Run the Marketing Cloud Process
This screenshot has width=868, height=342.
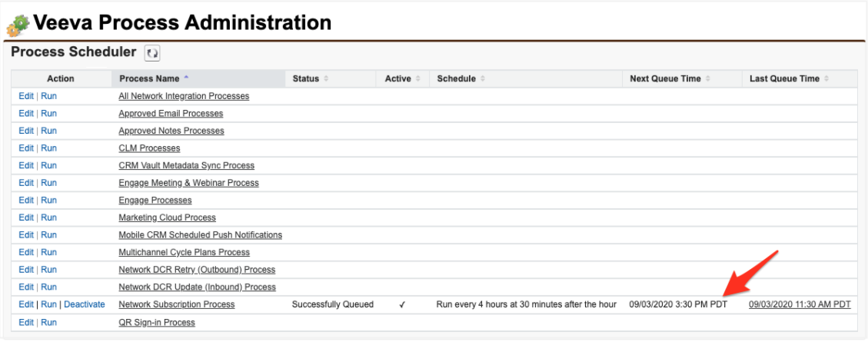48,217
